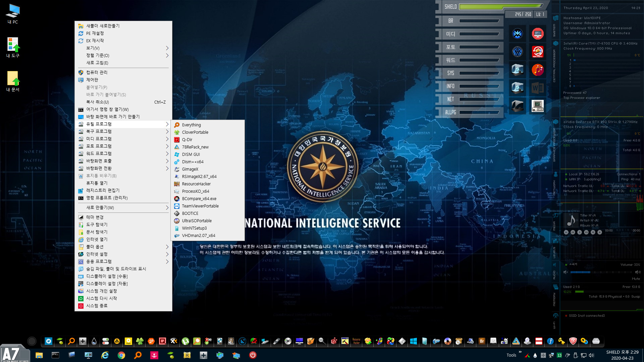Click the green four-leaf clover dock icon
Screen dimensions: 644x362
140,341
